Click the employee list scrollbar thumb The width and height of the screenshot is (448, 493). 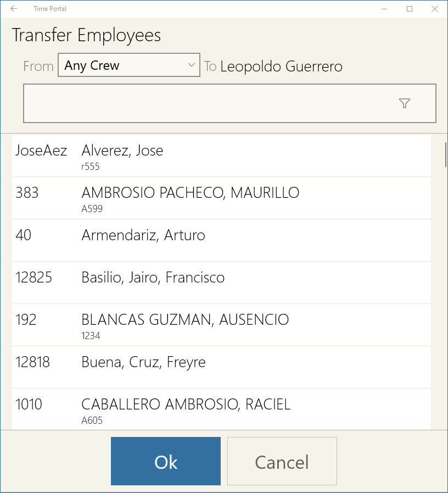pos(446,154)
